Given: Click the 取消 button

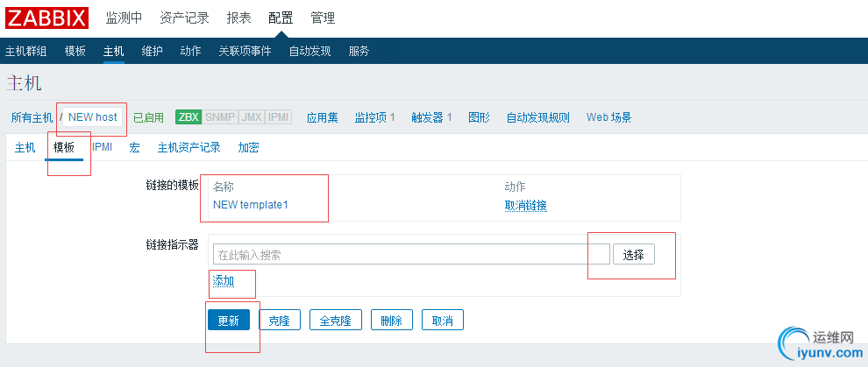Looking at the screenshot, I should 443,320.
